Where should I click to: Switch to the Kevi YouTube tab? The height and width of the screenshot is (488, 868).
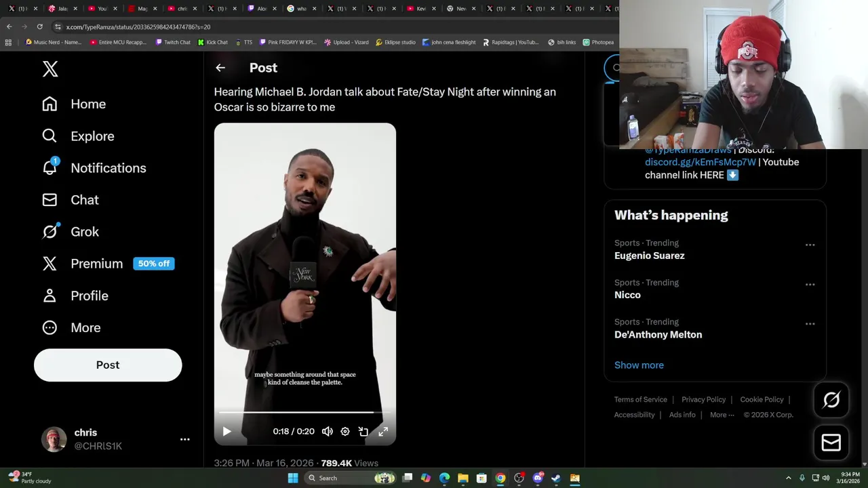[x=420, y=9]
